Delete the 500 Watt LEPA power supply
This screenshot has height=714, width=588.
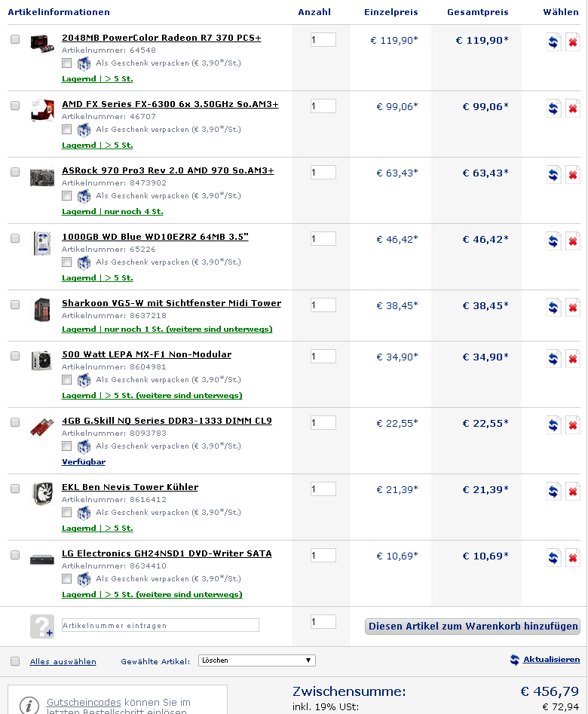pos(572,359)
